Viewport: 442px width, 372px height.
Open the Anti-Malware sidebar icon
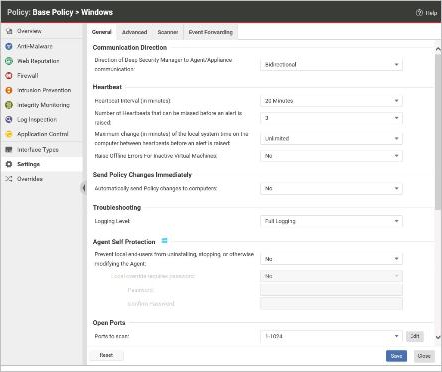tap(9, 46)
